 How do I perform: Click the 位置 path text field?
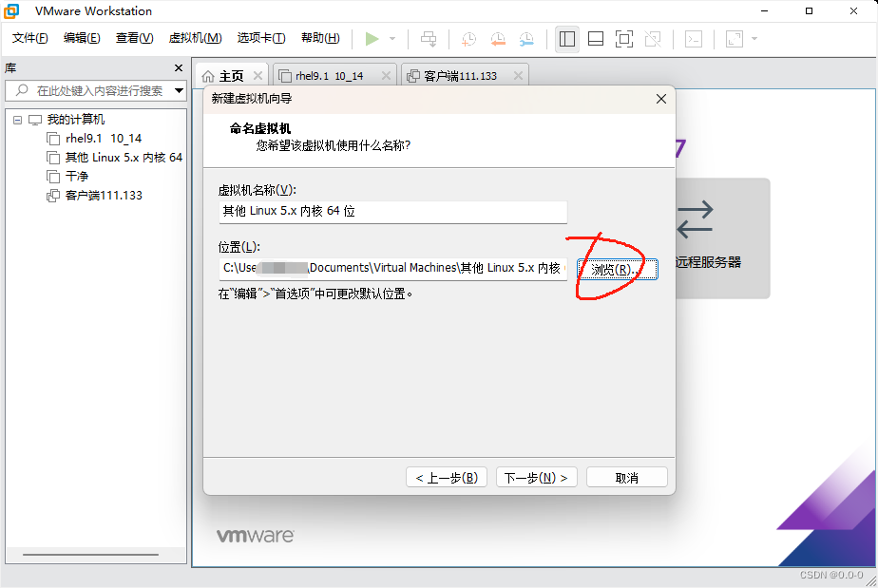click(x=392, y=269)
